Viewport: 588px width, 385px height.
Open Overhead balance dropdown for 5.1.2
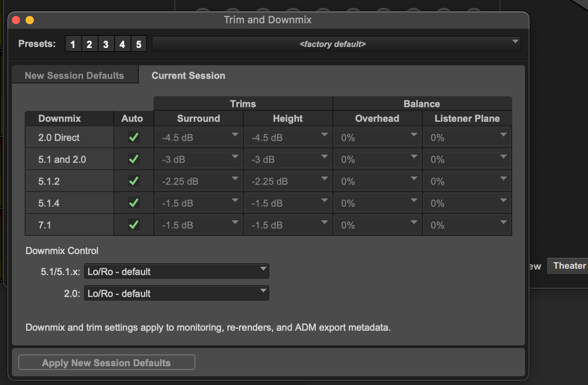pos(378,181)
